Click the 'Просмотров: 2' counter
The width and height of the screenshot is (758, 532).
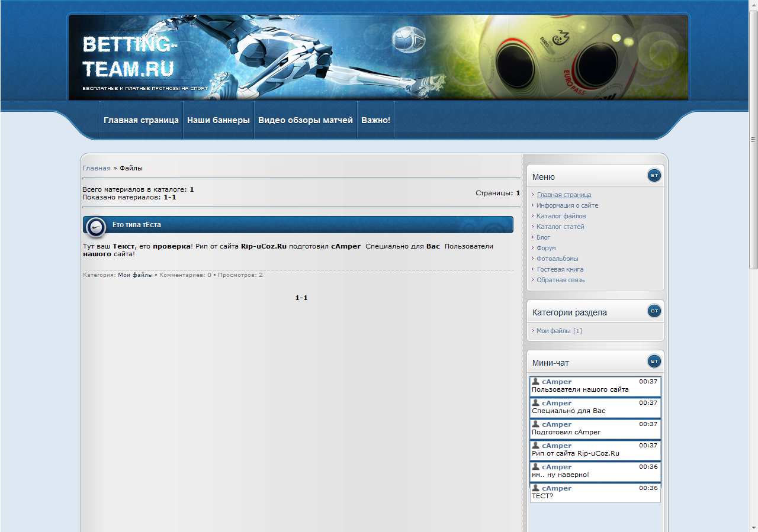(x=240, y=275)
